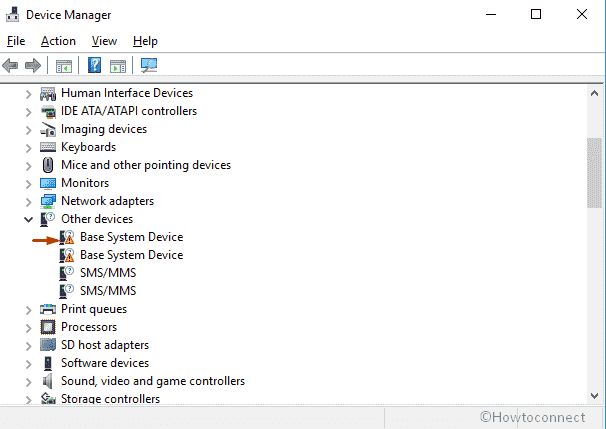Viewport: 606px width, 429px height.
Task: Select the Print queues printer icon
Action: [x=48, y=309]
